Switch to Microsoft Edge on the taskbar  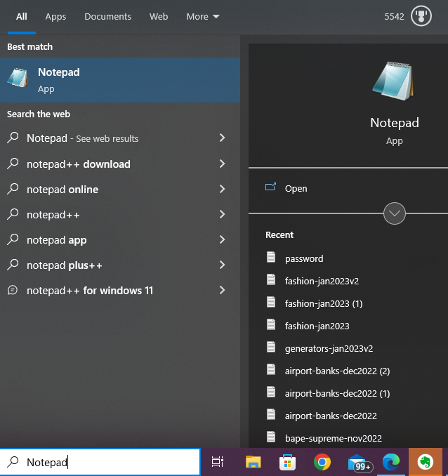(x=391, y=462)
